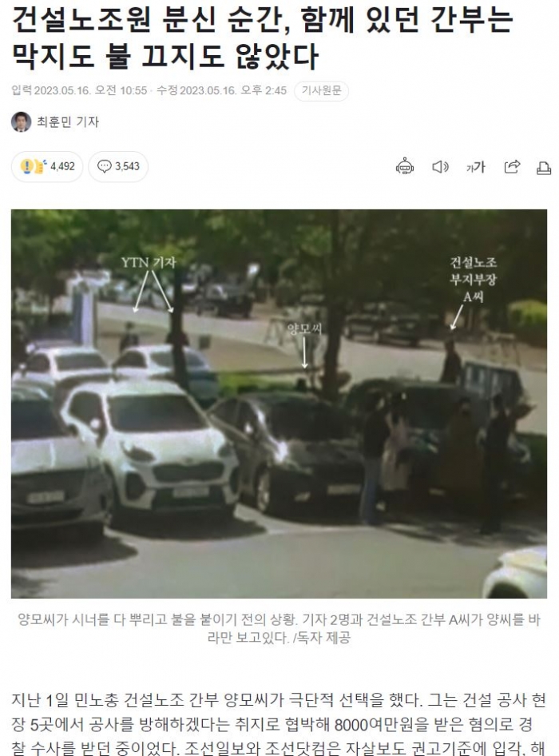Click the share article icon
This screenshot has height=756, width=559.
click(512, 166)
